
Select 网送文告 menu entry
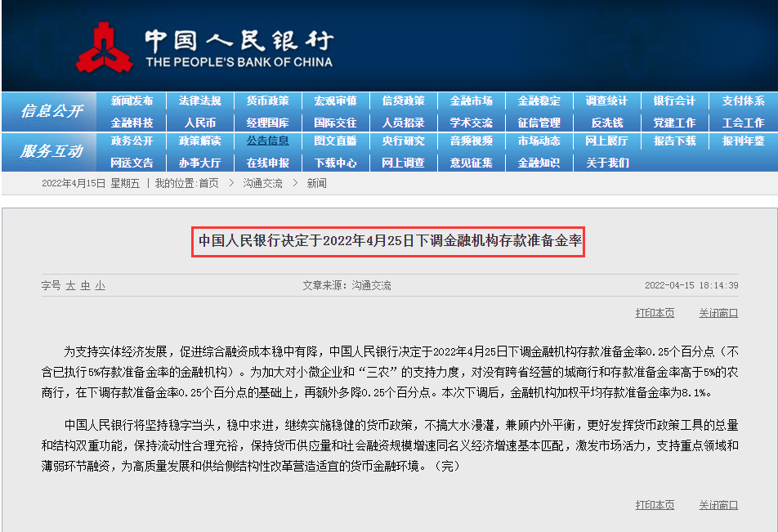tap(132, 163)
